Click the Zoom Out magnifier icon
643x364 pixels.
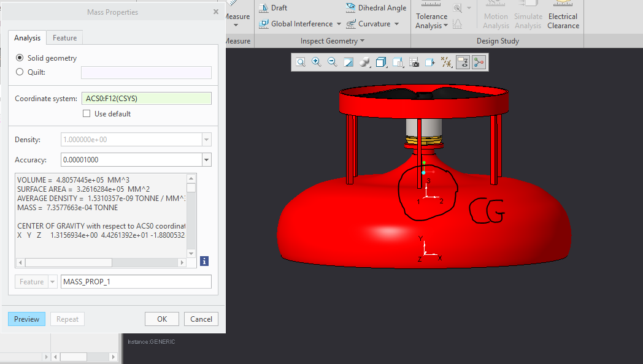[332, 63]
